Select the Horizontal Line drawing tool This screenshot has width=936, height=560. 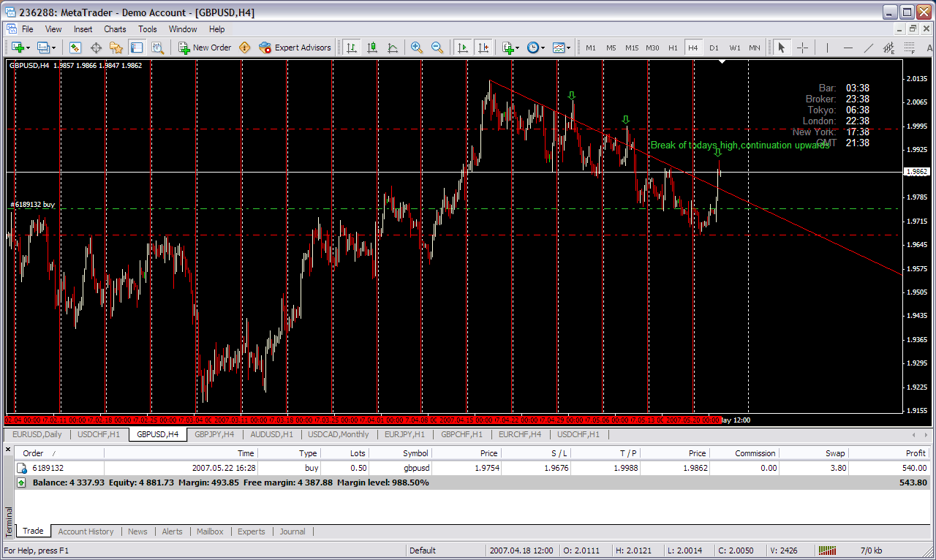(x=848, y=48)
